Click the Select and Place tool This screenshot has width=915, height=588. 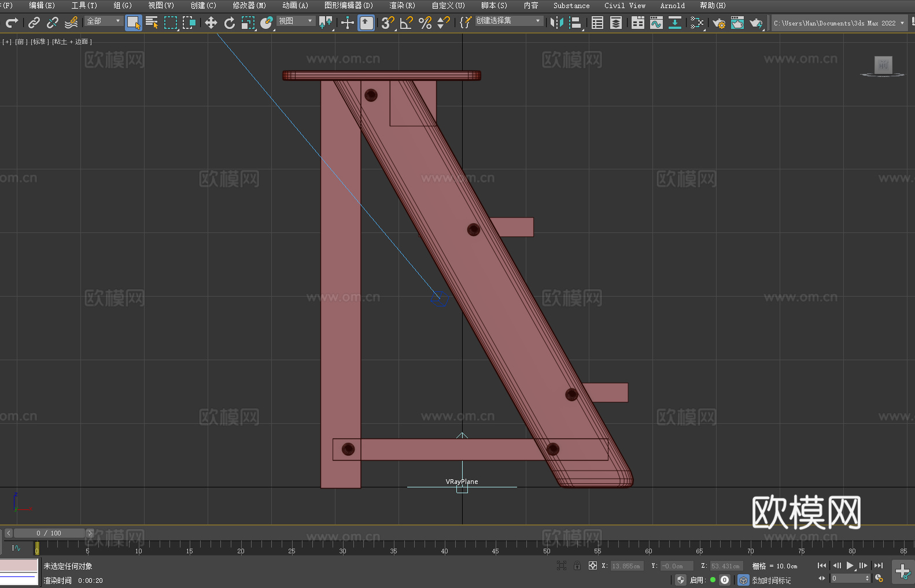click(x=267, y=23)
